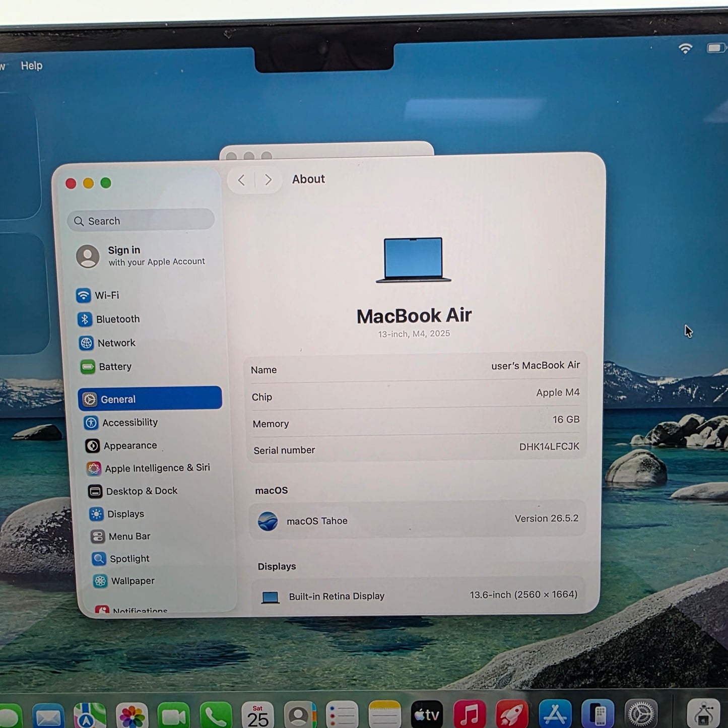Image resolution: width=728 pixels, height=728 pixels.
Task: Go forward with the right chevron
Action: tap(268, 180)
